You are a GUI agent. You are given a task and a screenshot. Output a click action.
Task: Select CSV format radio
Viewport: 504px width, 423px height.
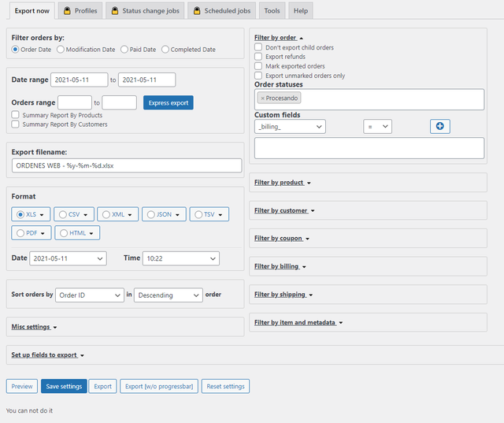63,214
